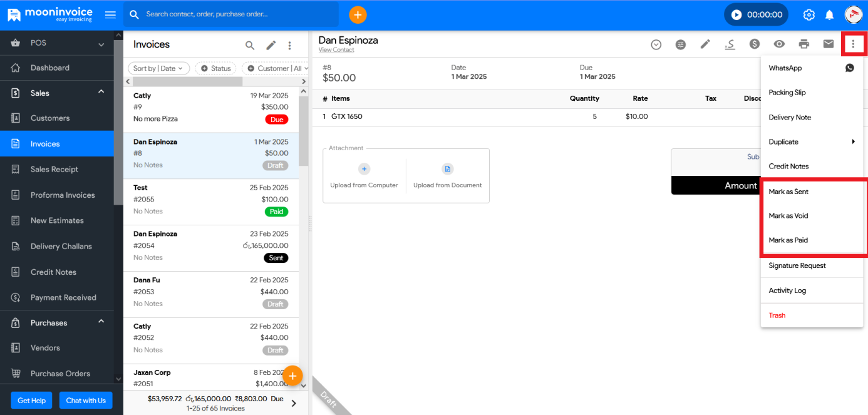Click the invoice toolbar three-dot more menu
This screenshot has width=868, height=415.
(x=853, y=44)
